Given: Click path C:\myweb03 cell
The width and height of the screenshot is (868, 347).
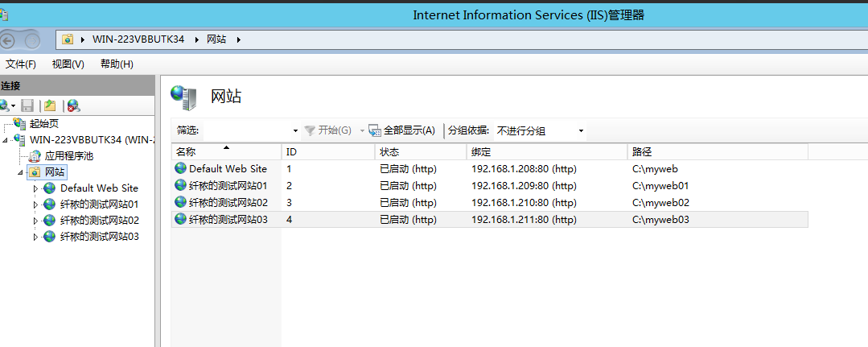Looking at the screenshot, I should pyautogui.click(x=660, y=220).
